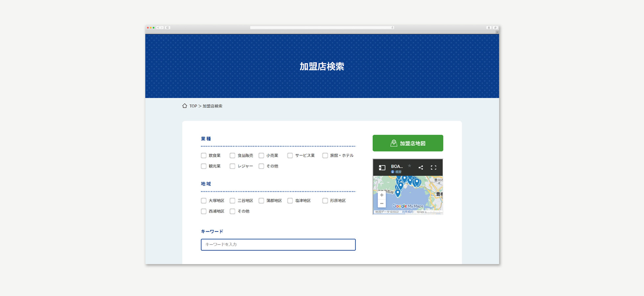644x296 pixels.
Task: Check the レジャー checkbox
Action: pos(232,166)
